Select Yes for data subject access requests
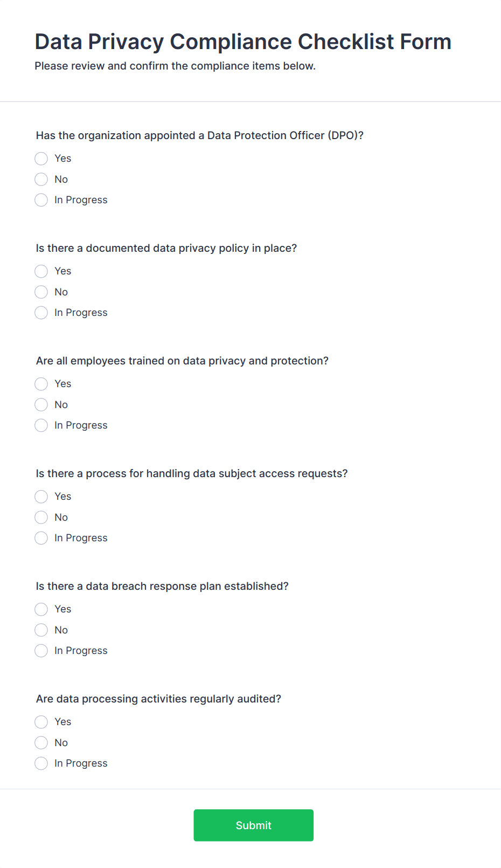The width and height of the screenshot is (501, 868). point(41,497)
